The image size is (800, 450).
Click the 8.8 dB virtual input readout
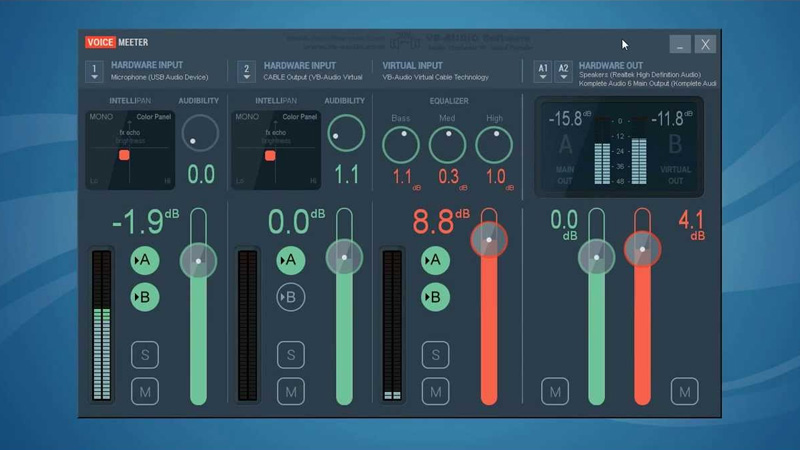click(441, 222)
